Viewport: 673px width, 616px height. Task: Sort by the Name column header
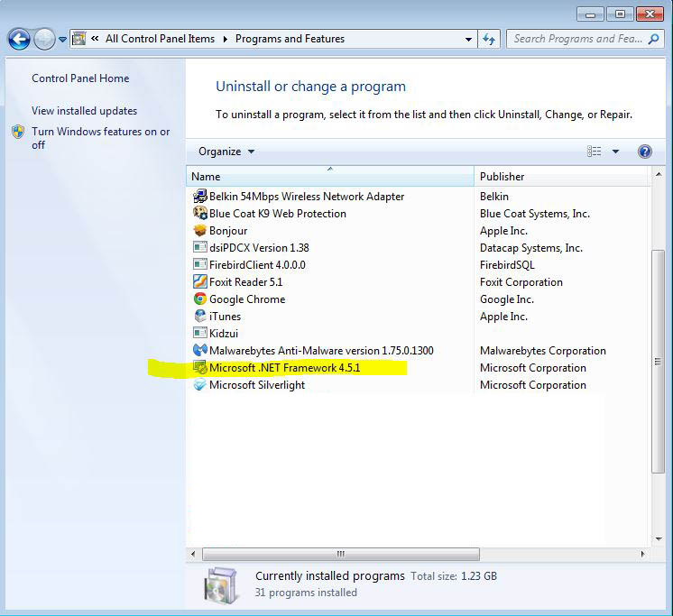point(330,176)
